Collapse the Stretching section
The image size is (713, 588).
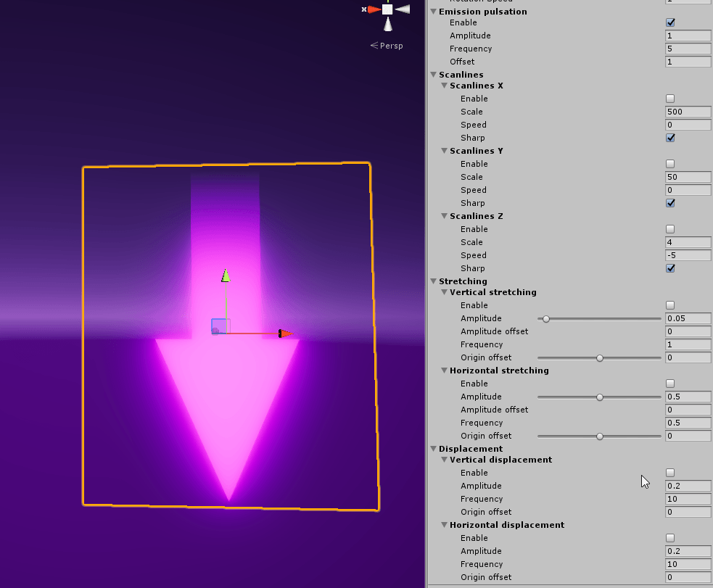pyautogui.click(x=433, y=281)
